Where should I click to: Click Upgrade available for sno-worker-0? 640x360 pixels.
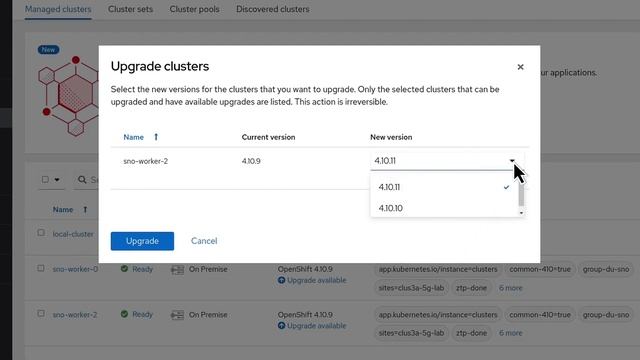coord(316,280)
